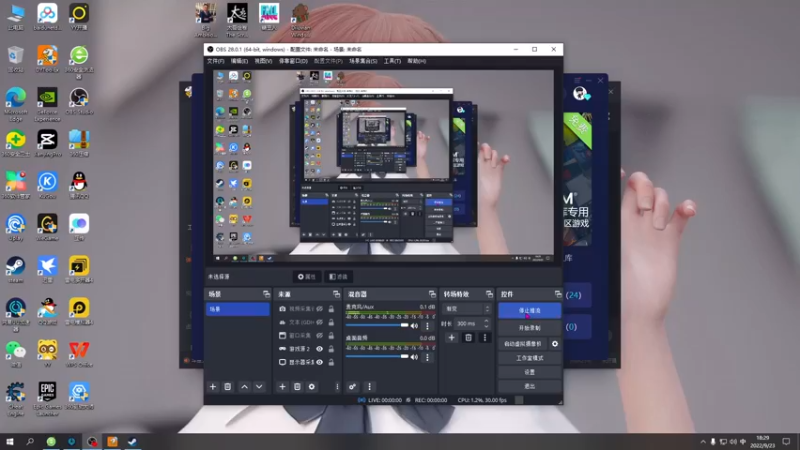Toggle lock on the game capture 2 source
The image size is (800, 450).
pos(331,349)
